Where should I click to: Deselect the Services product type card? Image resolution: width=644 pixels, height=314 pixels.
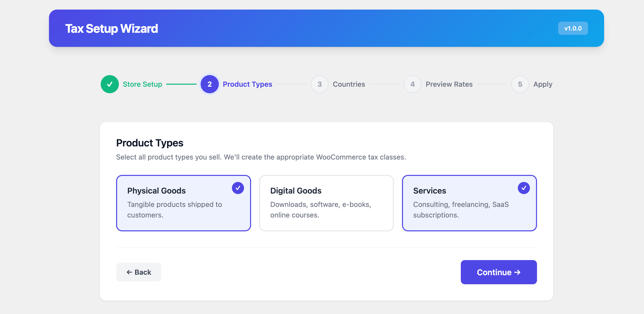pyautogui.click(x=469, y=203)
